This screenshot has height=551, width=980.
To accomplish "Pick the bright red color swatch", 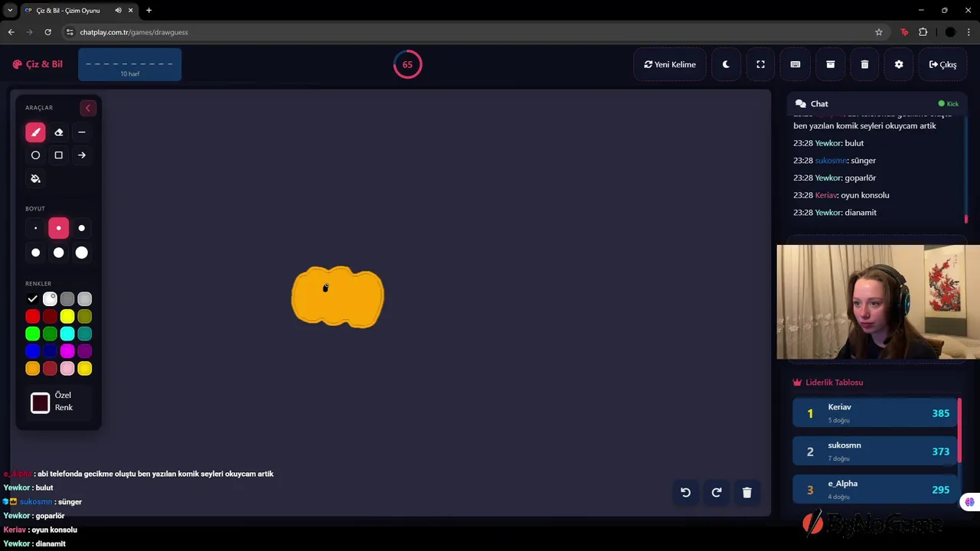I will pos(32,316).
